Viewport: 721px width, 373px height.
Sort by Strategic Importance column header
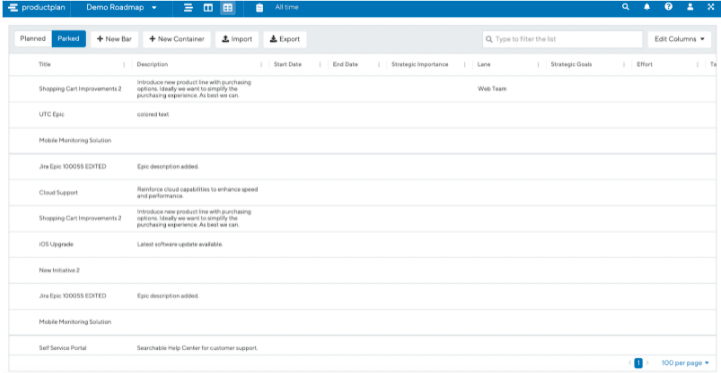point(420,65)
